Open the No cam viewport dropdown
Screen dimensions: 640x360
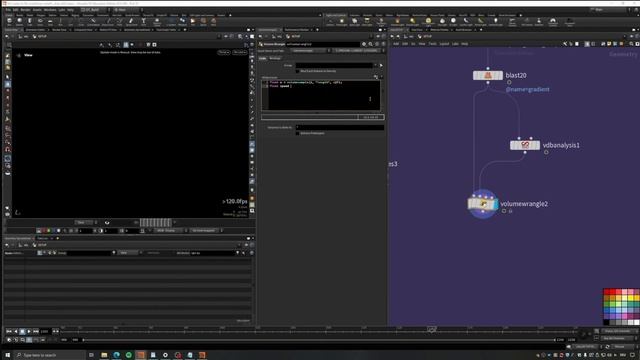click(240, 52)
